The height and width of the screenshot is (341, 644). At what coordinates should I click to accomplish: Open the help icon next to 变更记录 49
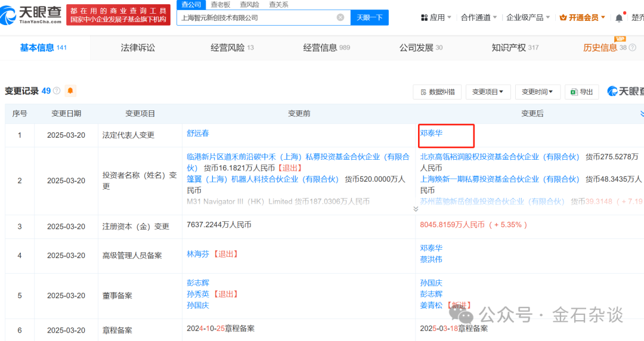(57, 91)
